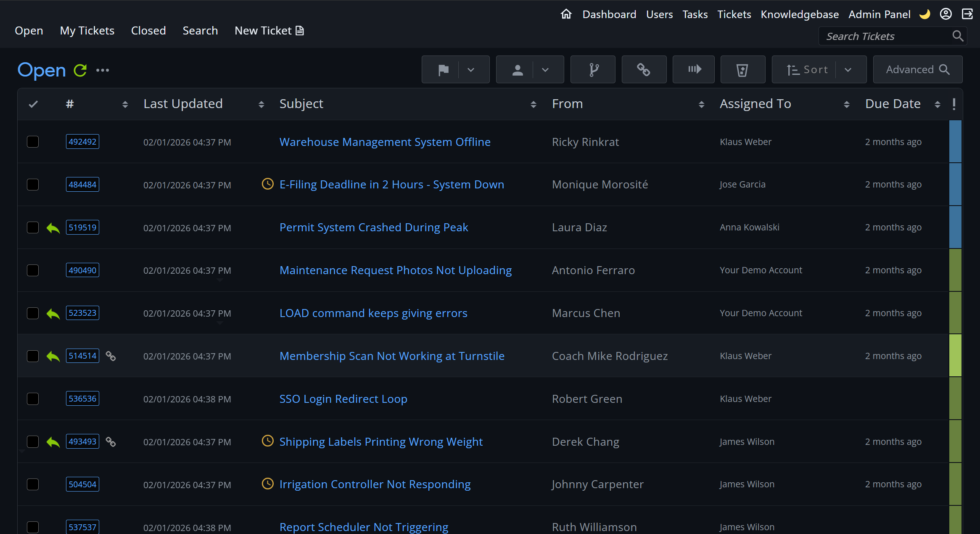This screenshot has width=980, height=534.
Task: Click the linked chain icon on ticket 493493
Action: [x=111, y=442]
